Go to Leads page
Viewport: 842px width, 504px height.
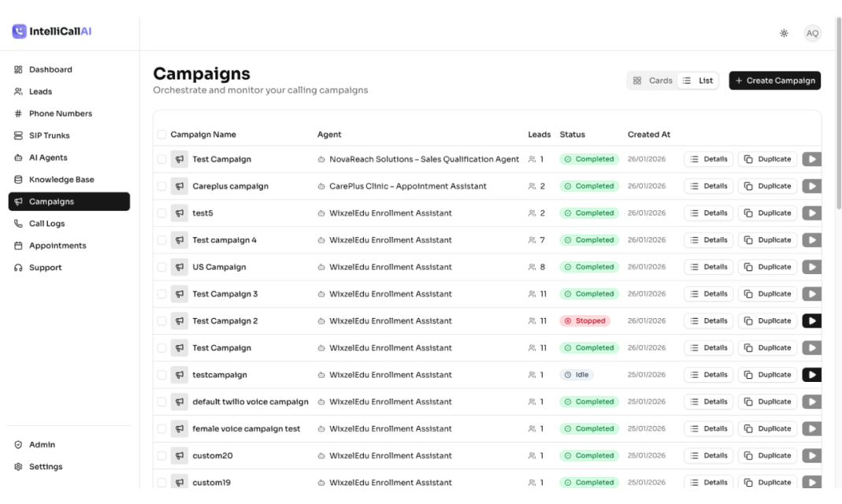69,92
